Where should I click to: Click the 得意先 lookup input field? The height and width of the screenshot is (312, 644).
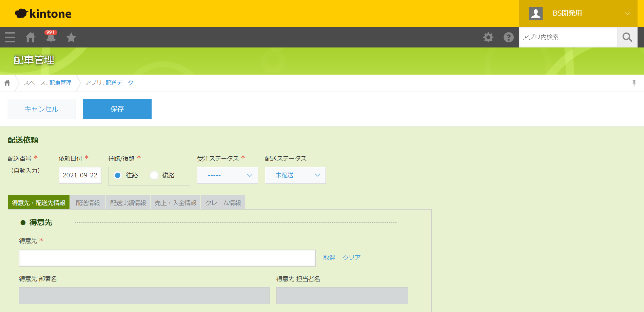pos(167,258)
